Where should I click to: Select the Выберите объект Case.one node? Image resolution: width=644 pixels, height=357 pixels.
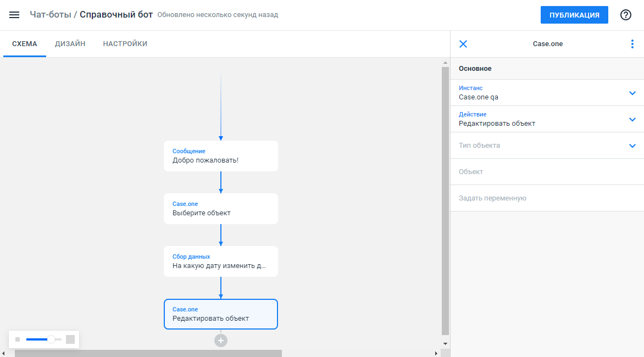point(220,209)
